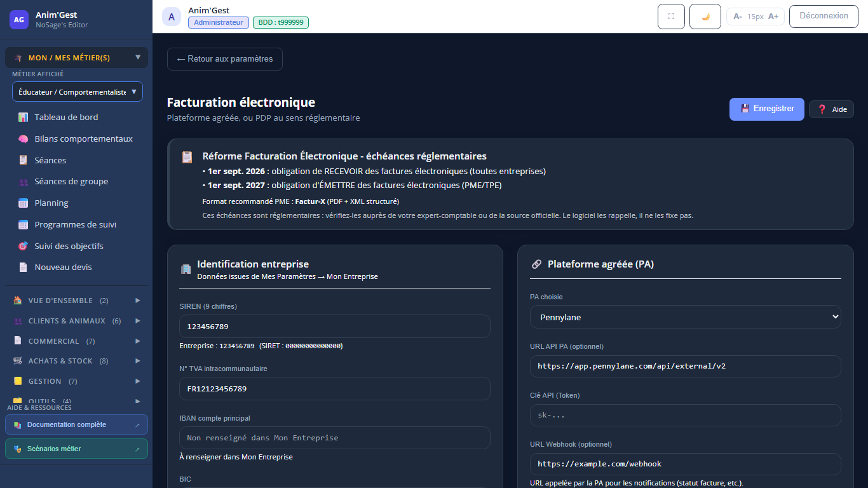Expand the Achats & Stock section
Image resolution: width=868 pixels, height=488 pixels.
click(x=76, y=361)
